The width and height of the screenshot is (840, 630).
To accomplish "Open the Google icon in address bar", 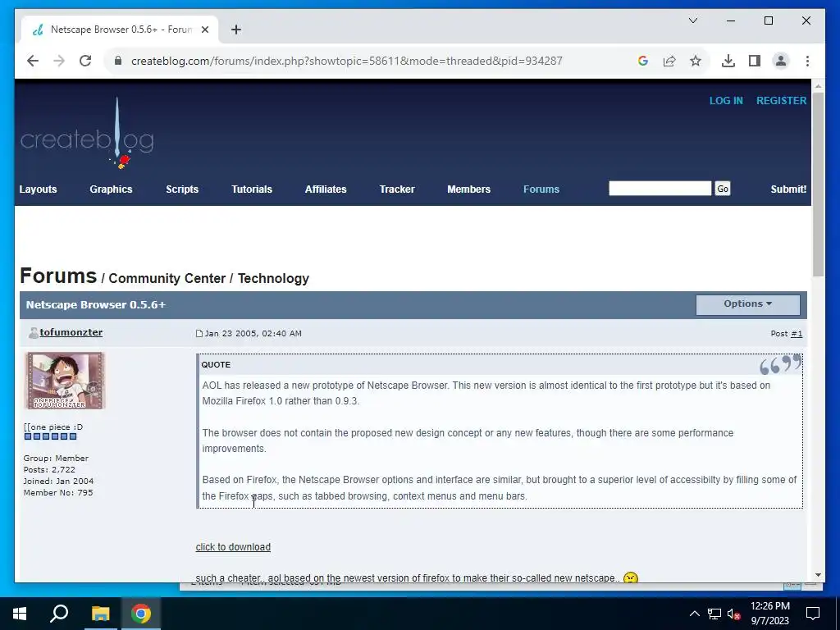I will (643, 61).
